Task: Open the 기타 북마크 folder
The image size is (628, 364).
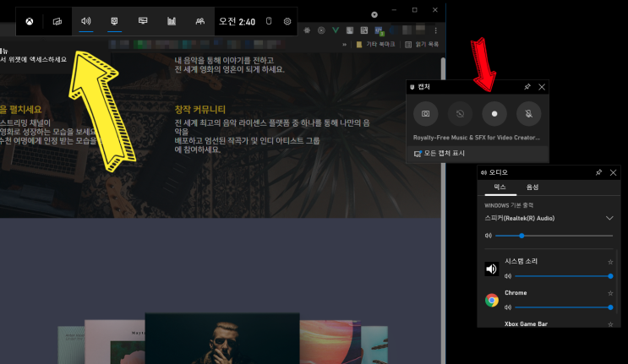Action: [x=375, y=45]
